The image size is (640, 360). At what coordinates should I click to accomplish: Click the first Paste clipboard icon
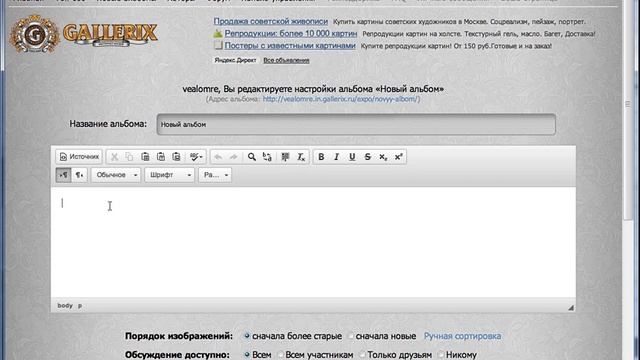click(145, 157)
